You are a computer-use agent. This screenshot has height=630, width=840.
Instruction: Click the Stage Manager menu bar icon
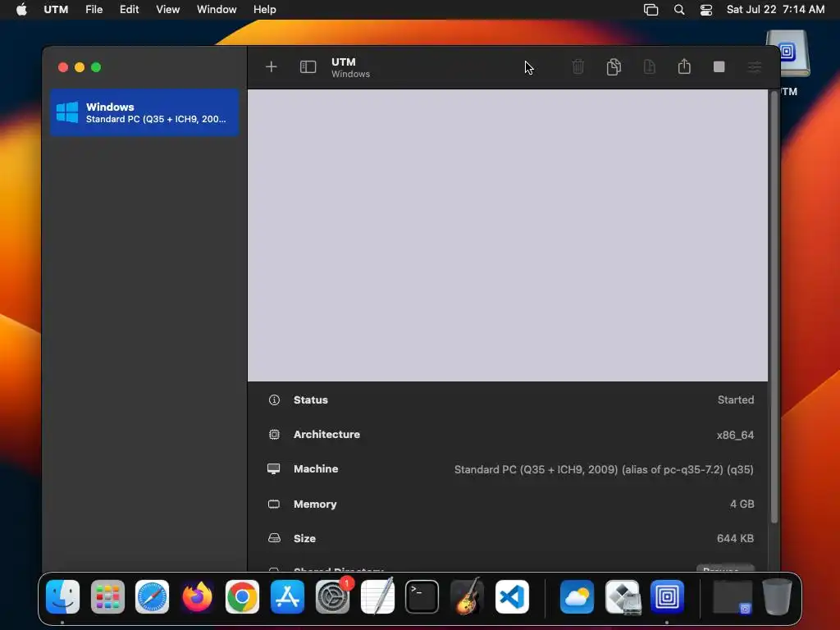click(x=651, y=10)
